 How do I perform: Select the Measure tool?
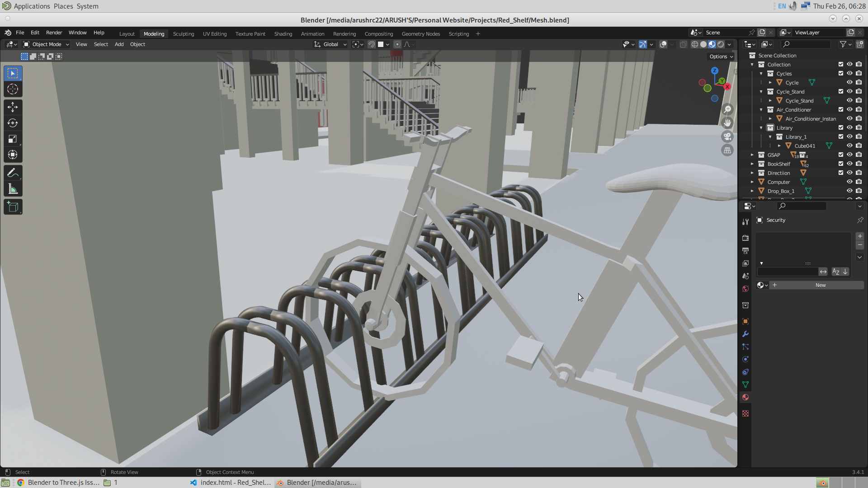[x=13, y=188]
